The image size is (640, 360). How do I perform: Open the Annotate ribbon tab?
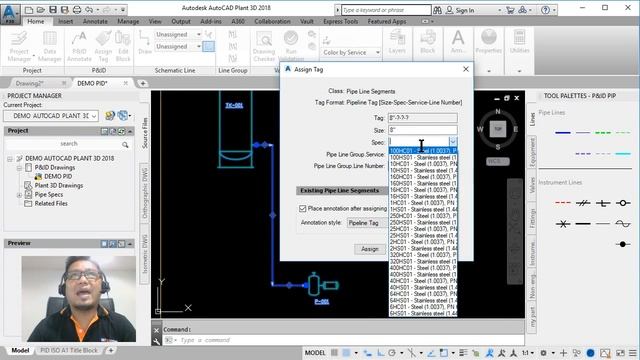pos(95,21)
